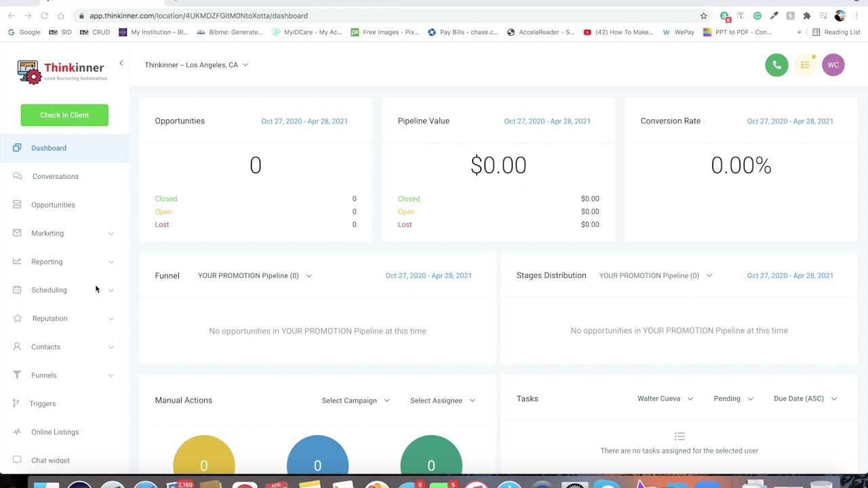Click the Funnels filter icon
Image resolution: width=868 pixels, height=488 pixels.
(x=17, y=375)
